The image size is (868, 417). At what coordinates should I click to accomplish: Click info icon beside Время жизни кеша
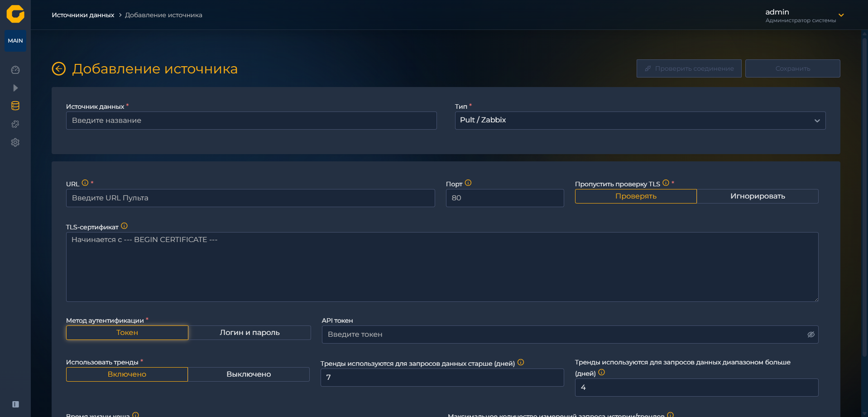[x=135, y=415]
